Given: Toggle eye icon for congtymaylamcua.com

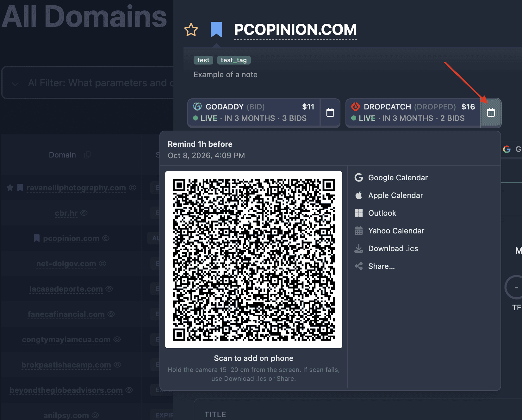Looking at the screenshot, I should (117, 339).
